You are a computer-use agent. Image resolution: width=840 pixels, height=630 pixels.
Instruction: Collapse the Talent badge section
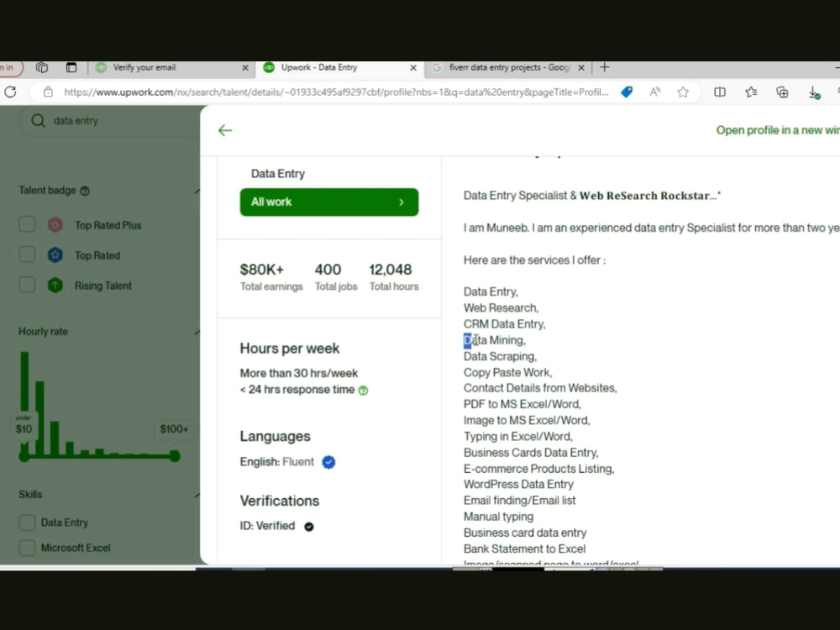pyautogui.click(x=197, y=191)
